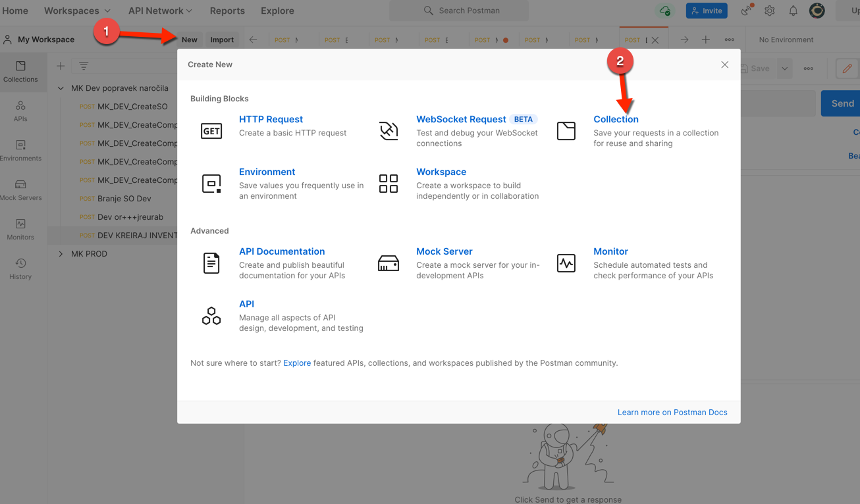Open the Reports menu item
Image resolution: width=860 pixels, height=504 pixels.
point(227,11)
